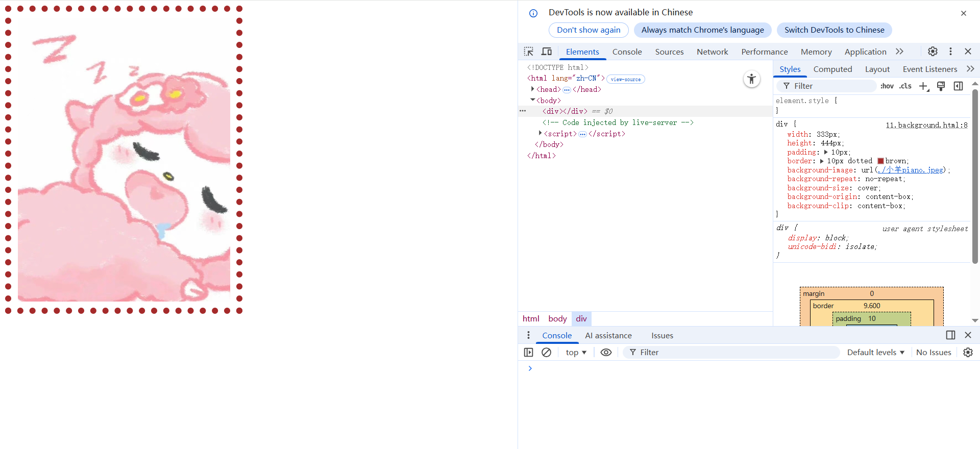Show more DevTools main tabs chevron
The image size is (980, 449).
899,52
